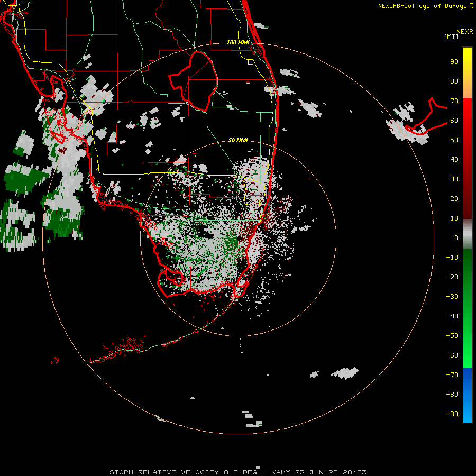Click the STORM RELATIVE VELOCITY title text
Viewport: 476px width, 476px height.
(164, 472)
